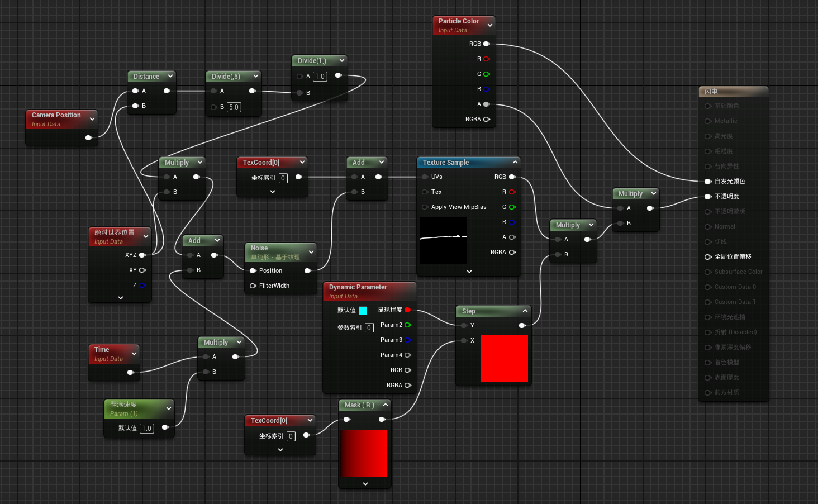Edit Divide(1,) A value 1.0 field
Viewport: 818px width, 504px height.
click(x=320, y=77)
